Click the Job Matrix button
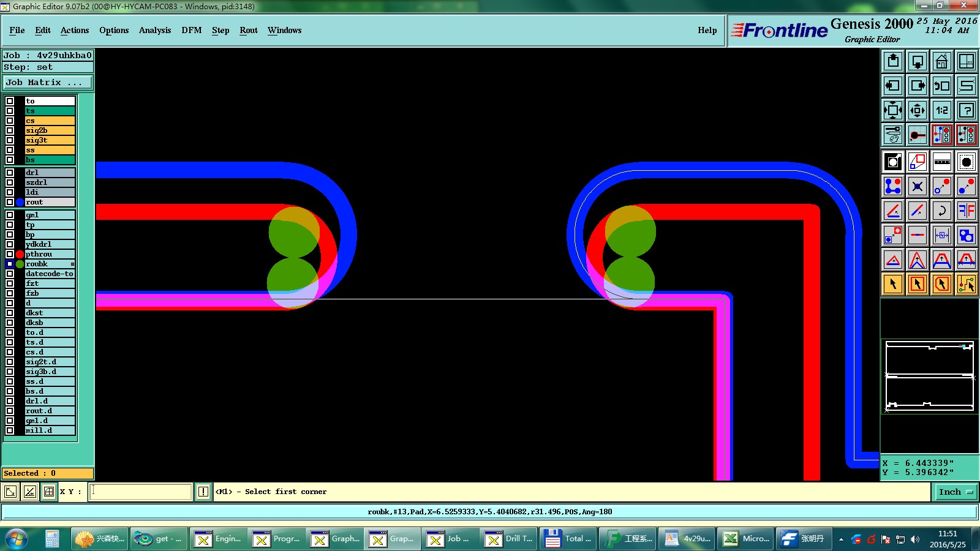The width and height of the screenshot is (980, 551). [x=48, y=82]
